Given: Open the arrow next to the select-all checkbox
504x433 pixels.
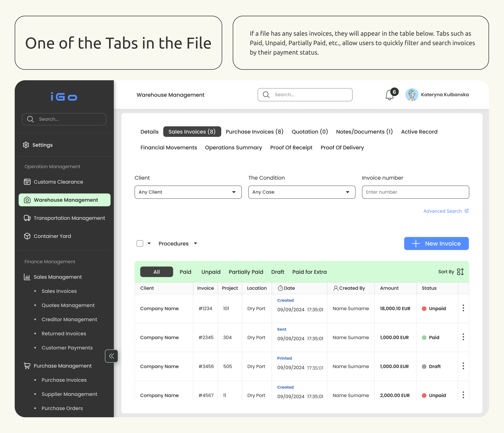Looking at the screenshot, I should click(149, 244).
